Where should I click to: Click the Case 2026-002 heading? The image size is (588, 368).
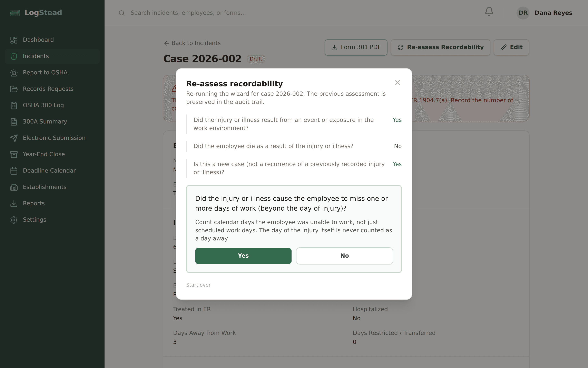202,59
